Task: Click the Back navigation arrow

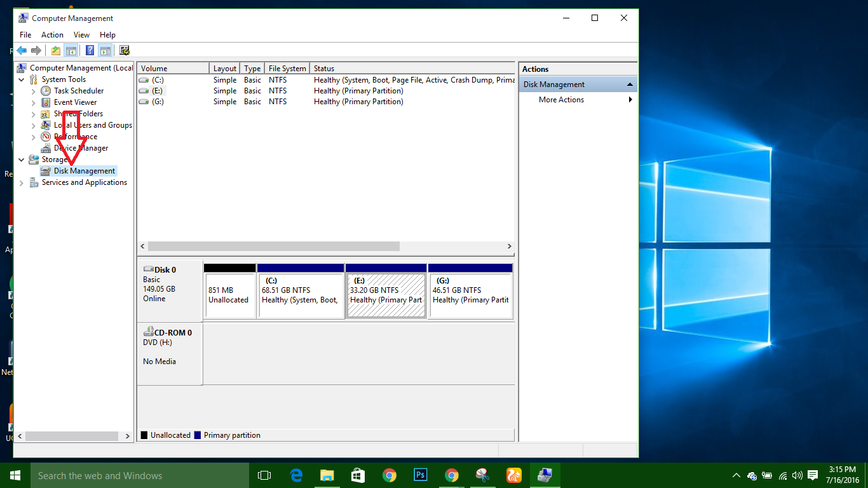Action: pyautogui.click(x=22, y=50)
